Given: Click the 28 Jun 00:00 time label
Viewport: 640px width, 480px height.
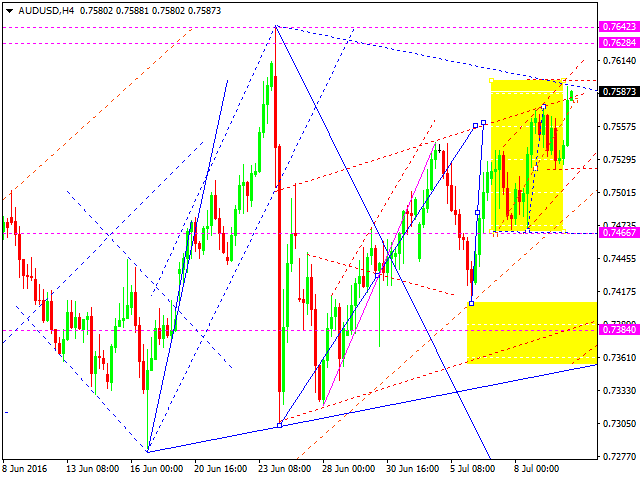Looking at the screenshot, I should [x=349, y=469].
